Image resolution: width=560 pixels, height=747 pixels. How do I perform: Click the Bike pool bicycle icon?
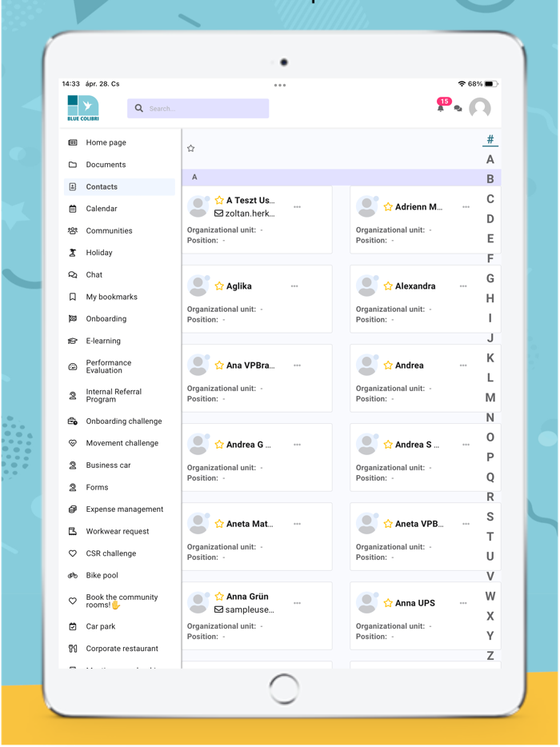click(x=73, y=576)
